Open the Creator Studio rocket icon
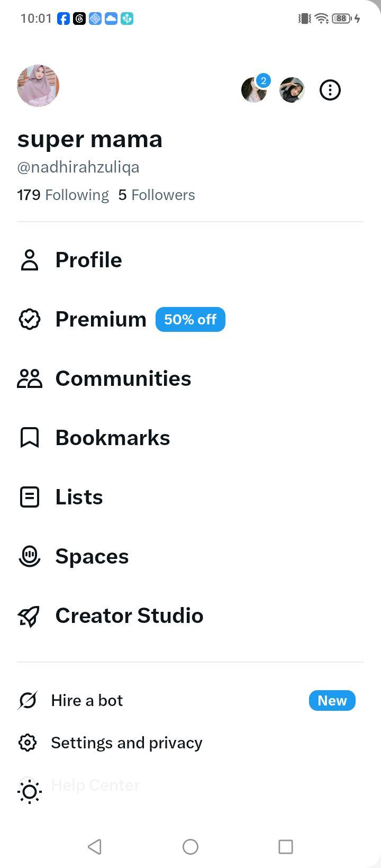Viewport: 381px width, 868px height. (x=30, y=616)
